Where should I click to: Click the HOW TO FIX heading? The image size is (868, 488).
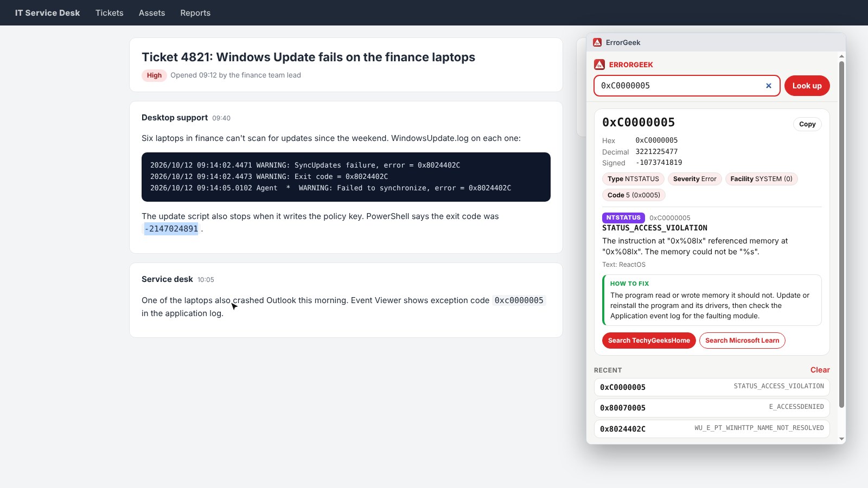[629, 284]
